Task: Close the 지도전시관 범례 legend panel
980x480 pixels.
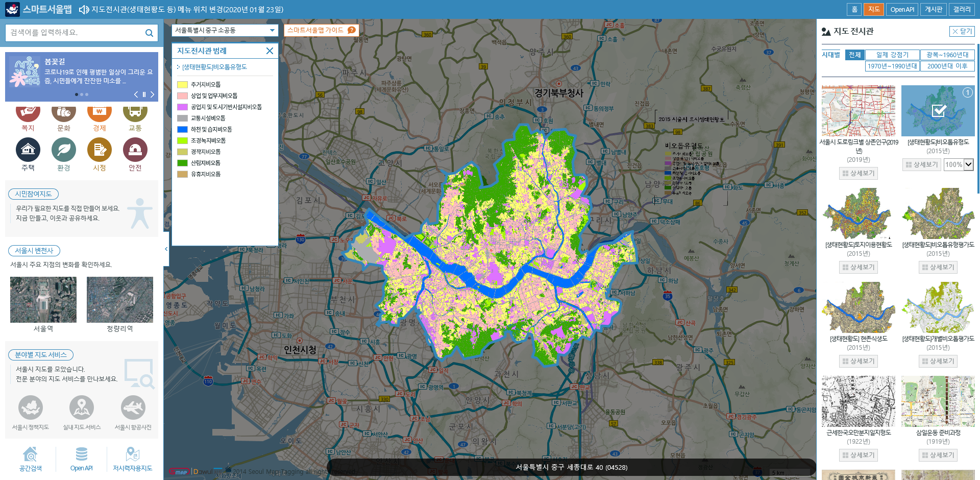Action: (x=269, y=51)
